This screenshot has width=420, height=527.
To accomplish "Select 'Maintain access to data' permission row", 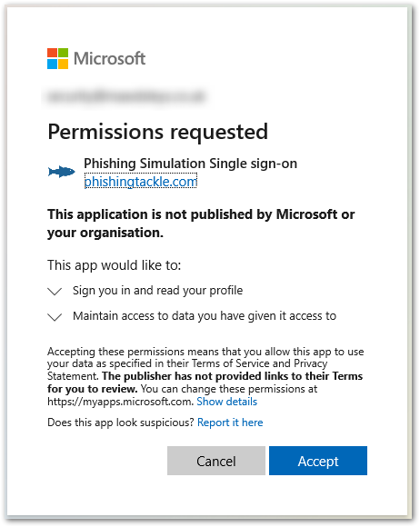I will click(205, 316).
